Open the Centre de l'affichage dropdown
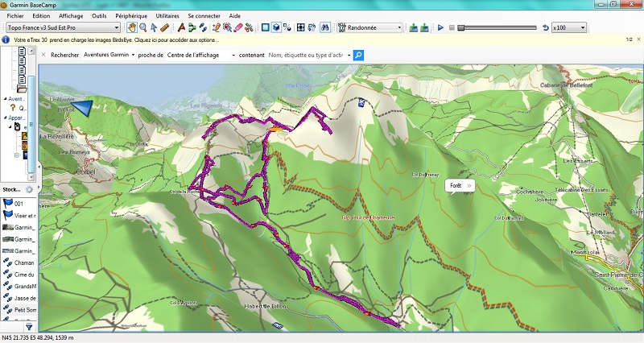 tap(200, 55)
